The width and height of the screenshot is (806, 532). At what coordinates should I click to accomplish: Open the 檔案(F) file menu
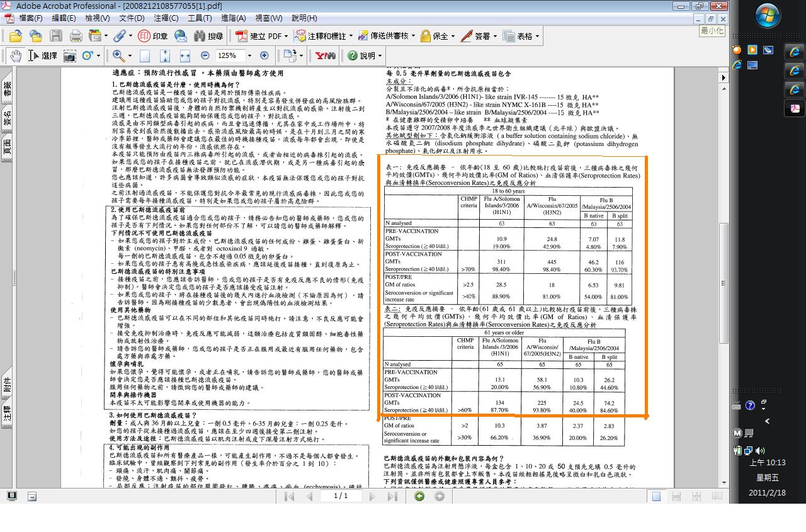click(x=31, y=18)
